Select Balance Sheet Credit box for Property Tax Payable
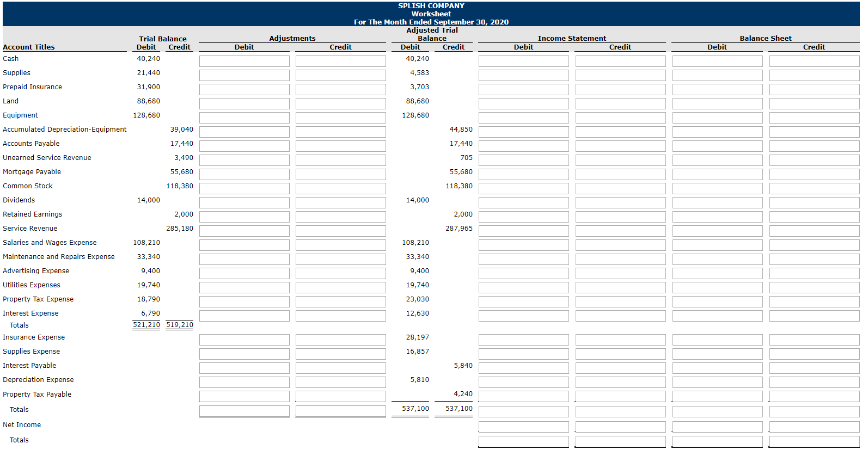The width and height of the screenshot is (868, 456). 815,396
